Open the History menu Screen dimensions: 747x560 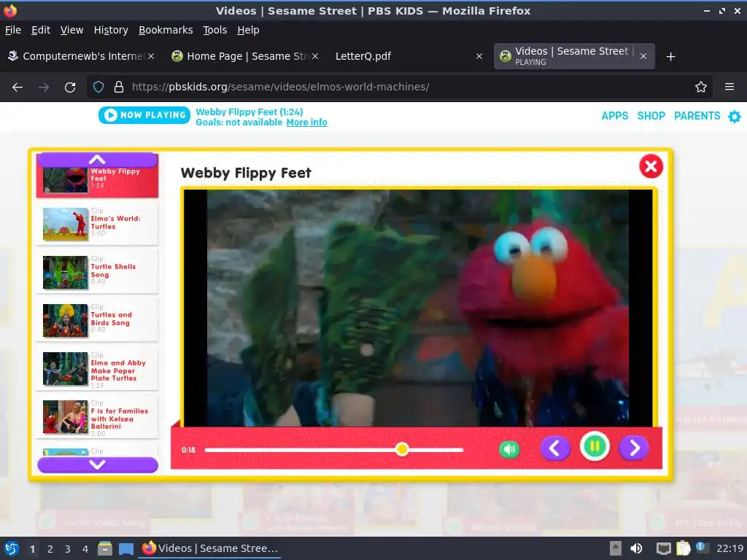[111, 30]
